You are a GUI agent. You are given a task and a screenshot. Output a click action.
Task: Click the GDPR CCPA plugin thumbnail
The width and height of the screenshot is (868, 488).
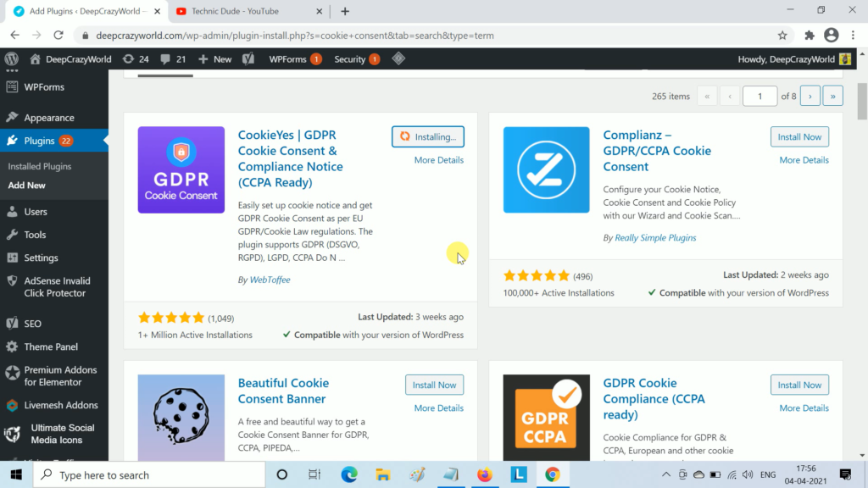click(x=547, y=417)
